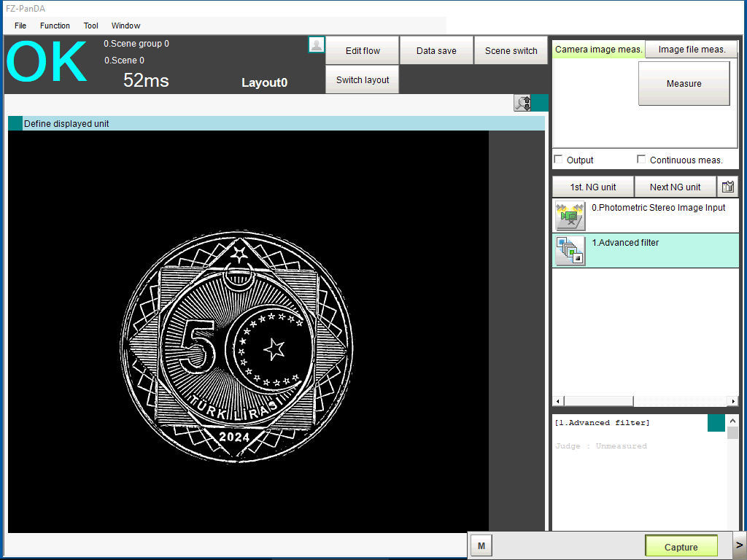Click the M button in bottom toolbar
The width and height of the screenshot is (747, 560).
pos(481,546)
